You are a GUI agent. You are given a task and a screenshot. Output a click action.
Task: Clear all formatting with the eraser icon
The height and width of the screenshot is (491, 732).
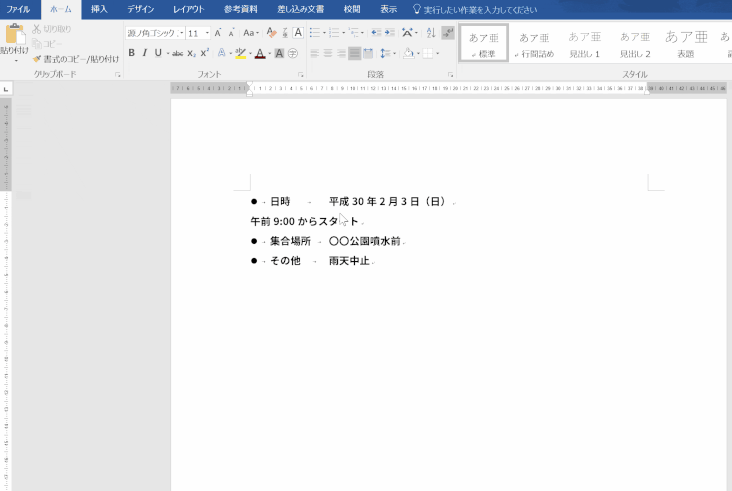pyautogui.click(x=271, y=33)
